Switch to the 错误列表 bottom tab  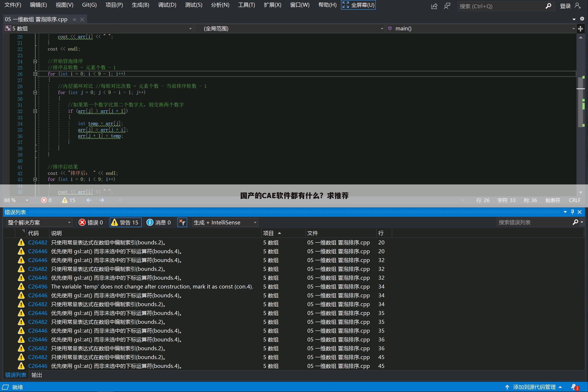[x=16, y=375]
